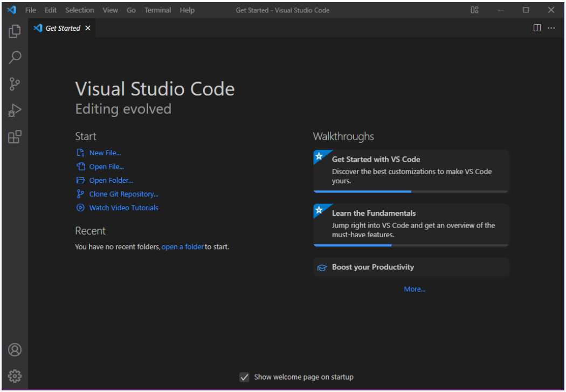Open the Edit menu
The width and height of the screenshot is (566, 392).
(x=51, y=10)
